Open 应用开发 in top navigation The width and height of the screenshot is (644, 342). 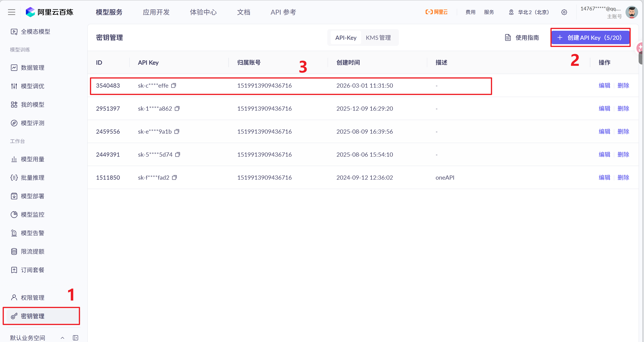click(x=156, y=12)
